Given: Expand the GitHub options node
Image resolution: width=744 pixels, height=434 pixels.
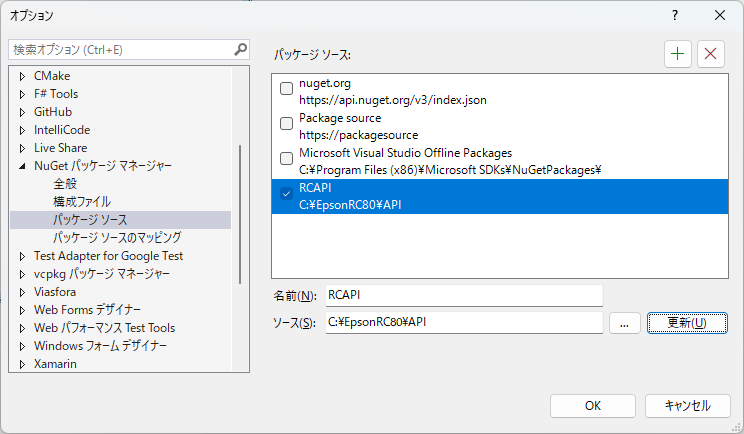Looking at the screenshot, I should [22, 112].
